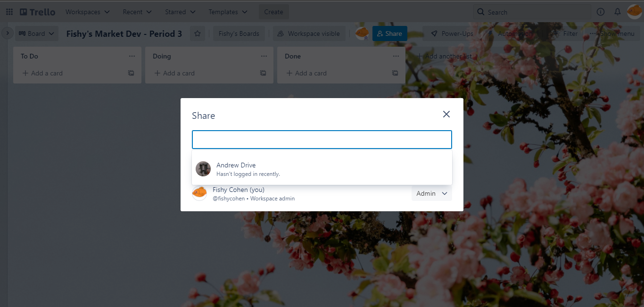Close the Share dialog
Screen dimensions: 644x307
(x=446, y=114)
